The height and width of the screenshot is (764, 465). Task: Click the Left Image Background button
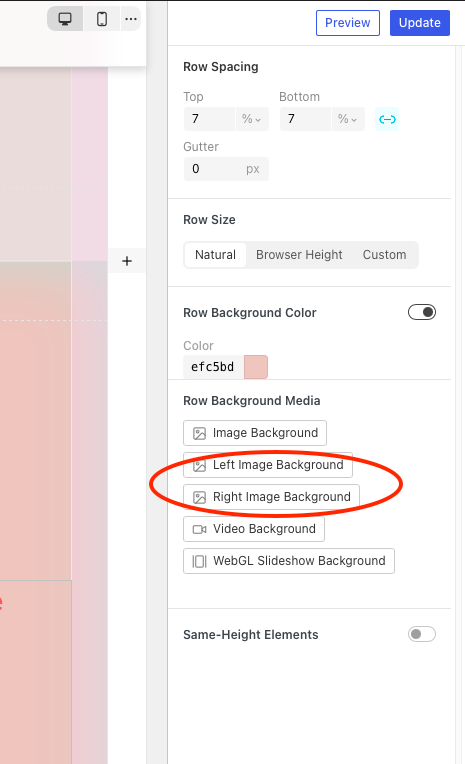pos(268,465)
